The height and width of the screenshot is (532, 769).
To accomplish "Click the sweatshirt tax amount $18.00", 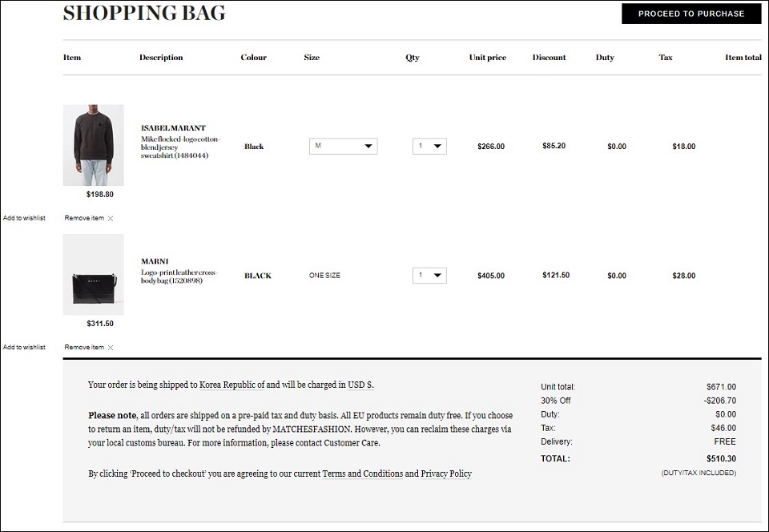I will coord(683,146).
